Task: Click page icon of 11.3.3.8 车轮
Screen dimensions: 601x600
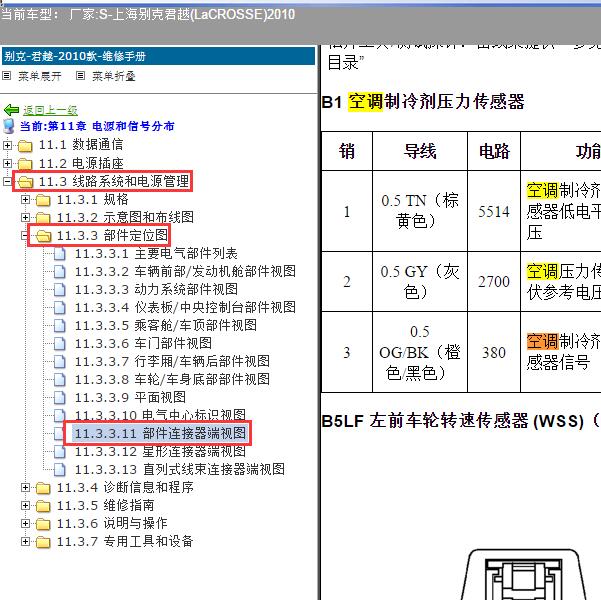Action: 60,380
